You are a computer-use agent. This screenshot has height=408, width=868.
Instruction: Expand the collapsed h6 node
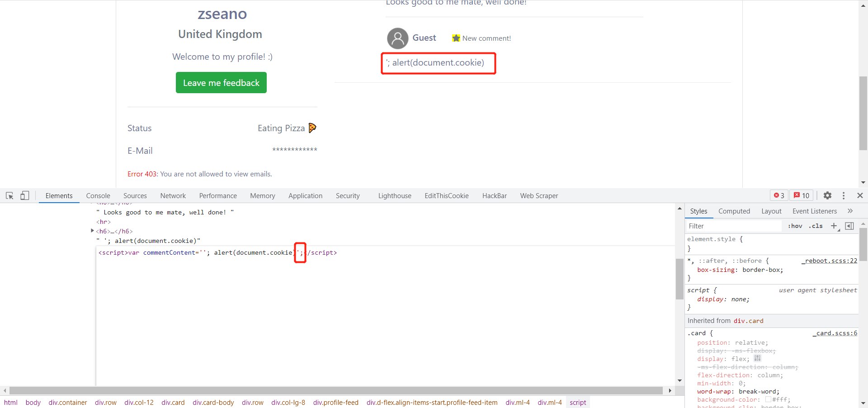(x=93, y=231)
